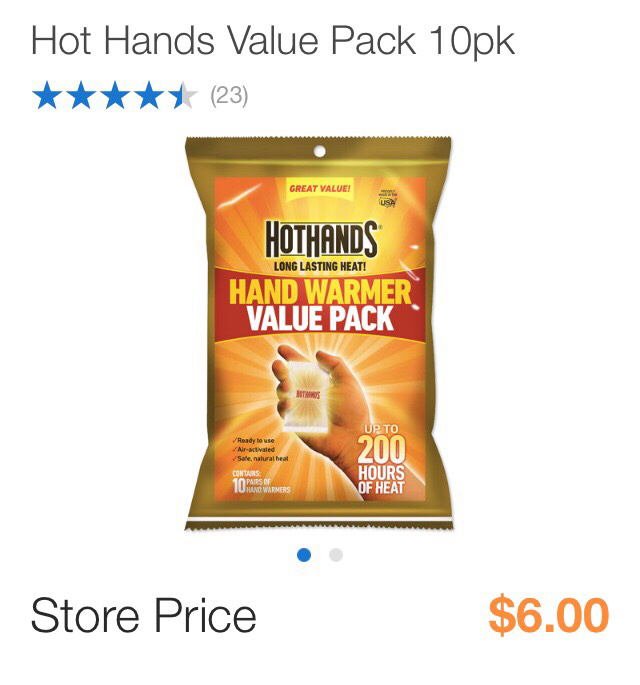Click the hang hole at package top
640x685 pixels.
pos(320,152)
